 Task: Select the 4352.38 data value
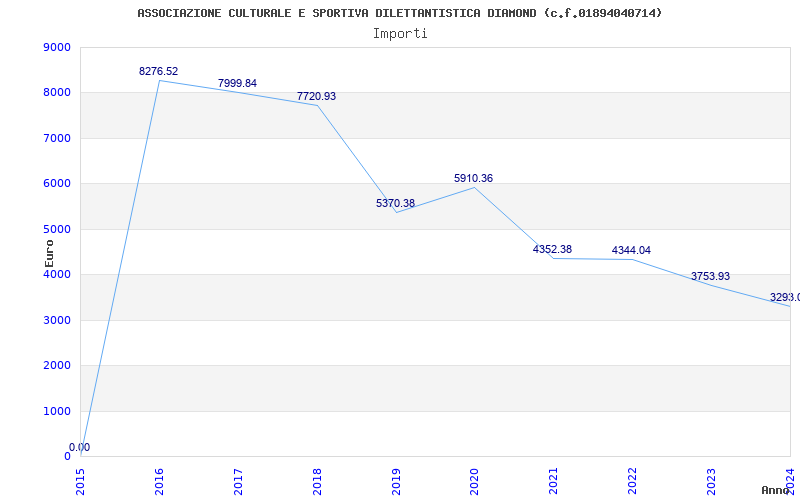click(x=553, y=249)
